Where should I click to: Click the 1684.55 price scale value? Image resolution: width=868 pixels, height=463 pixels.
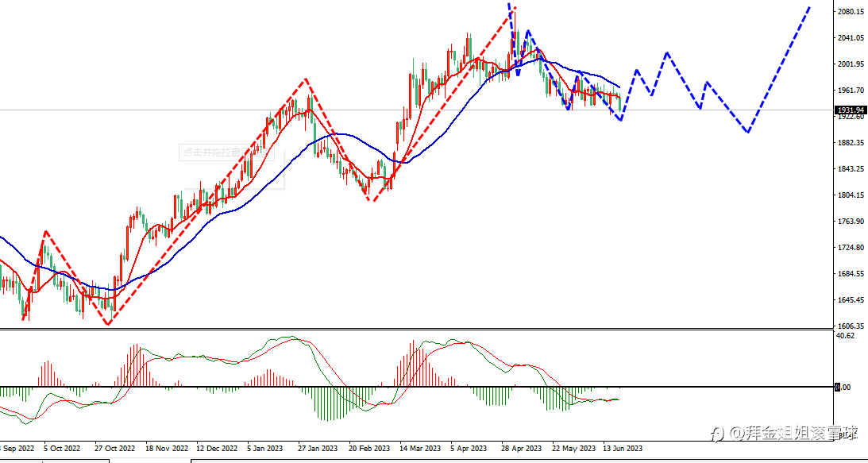tap(851, 274)
